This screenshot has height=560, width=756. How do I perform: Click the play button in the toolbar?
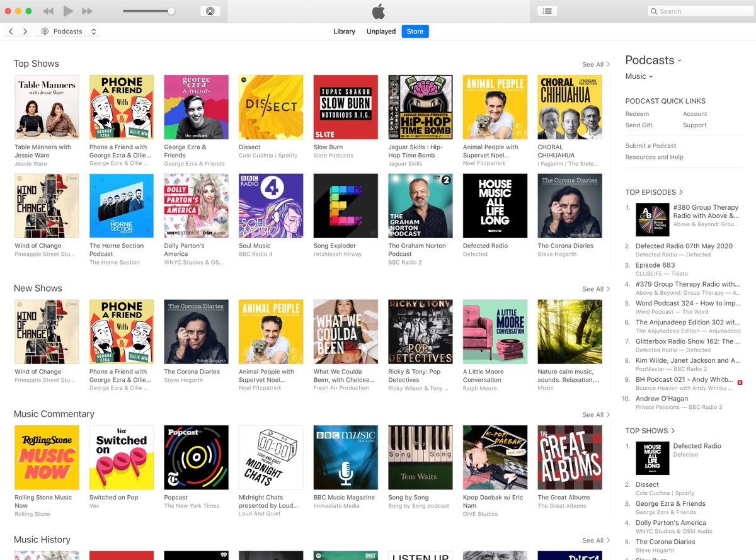point(69,11)
